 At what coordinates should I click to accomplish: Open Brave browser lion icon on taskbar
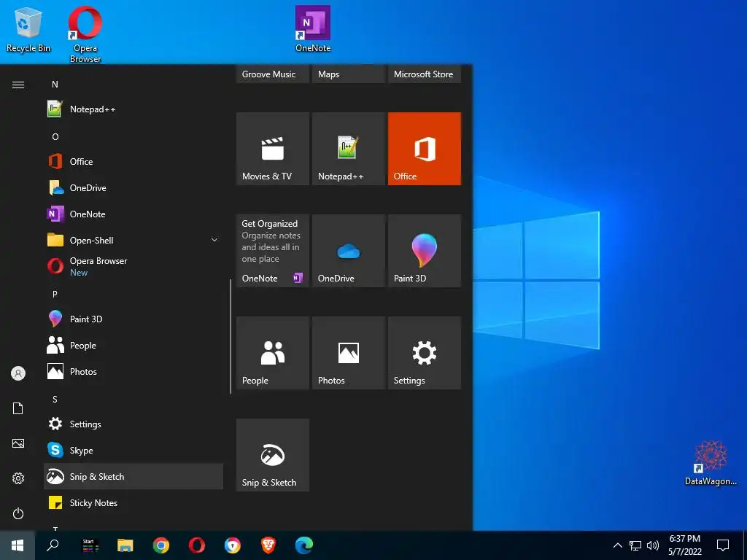click(268, 545)
